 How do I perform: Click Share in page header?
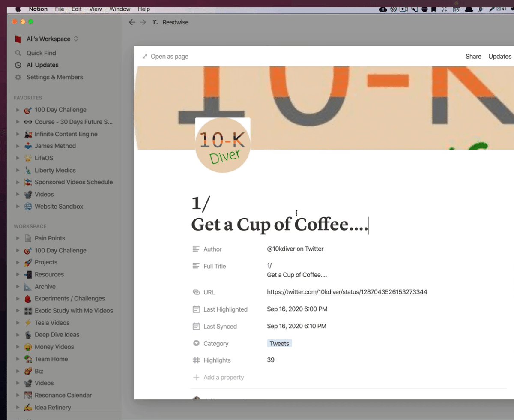(x=473, y=57)
